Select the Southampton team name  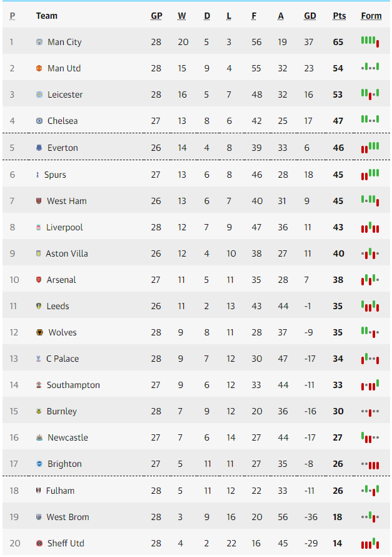pyautogui.click(x=73, y=385)
